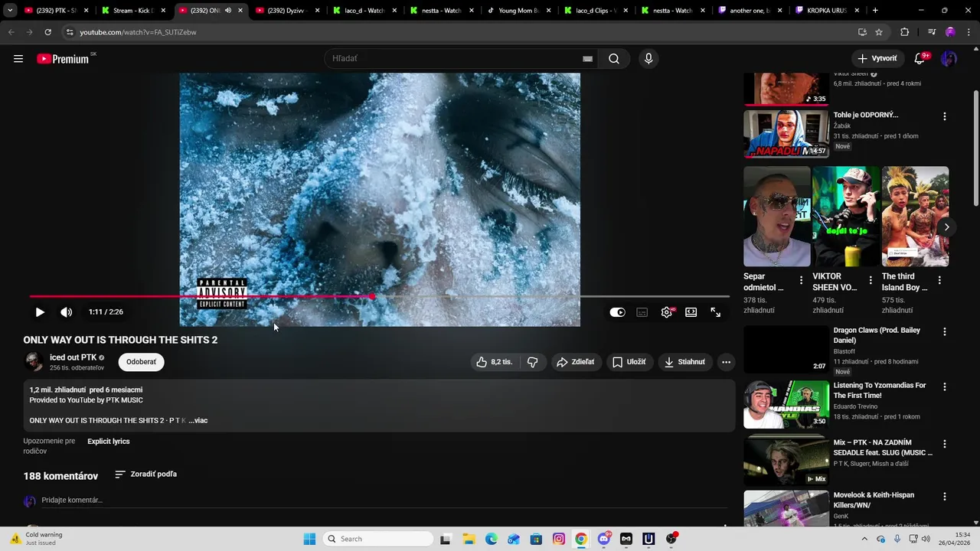The height and width of the screenshot is (551, 980).
Task: Download video with Stiahnuť button
Action: (x=684, y=362)
